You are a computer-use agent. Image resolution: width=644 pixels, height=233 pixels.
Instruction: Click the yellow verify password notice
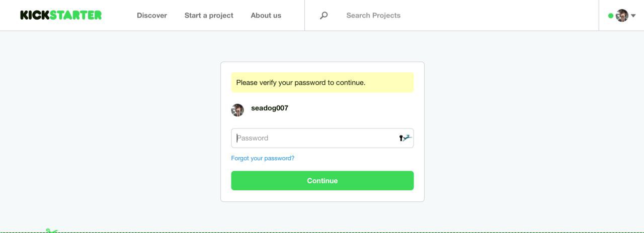[322, 82]
